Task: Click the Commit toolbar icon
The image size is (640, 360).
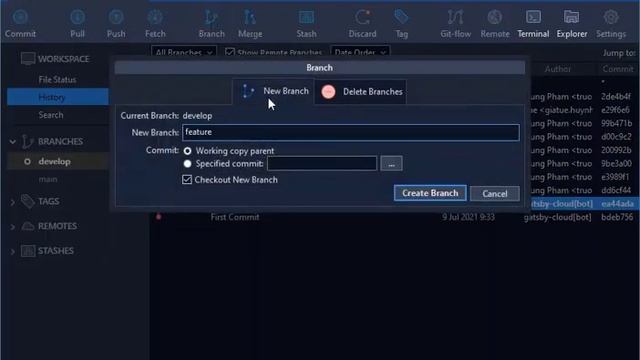Action: click(x=20, y=17)
